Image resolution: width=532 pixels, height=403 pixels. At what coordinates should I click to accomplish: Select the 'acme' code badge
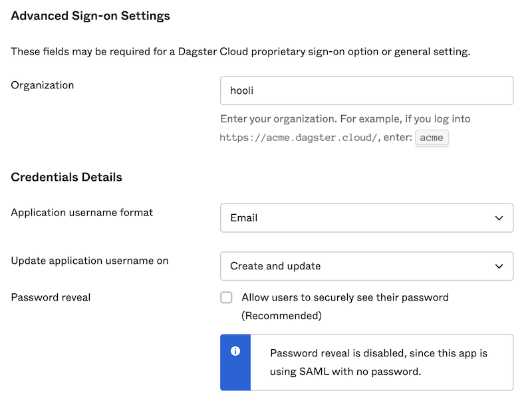[432, 138]
